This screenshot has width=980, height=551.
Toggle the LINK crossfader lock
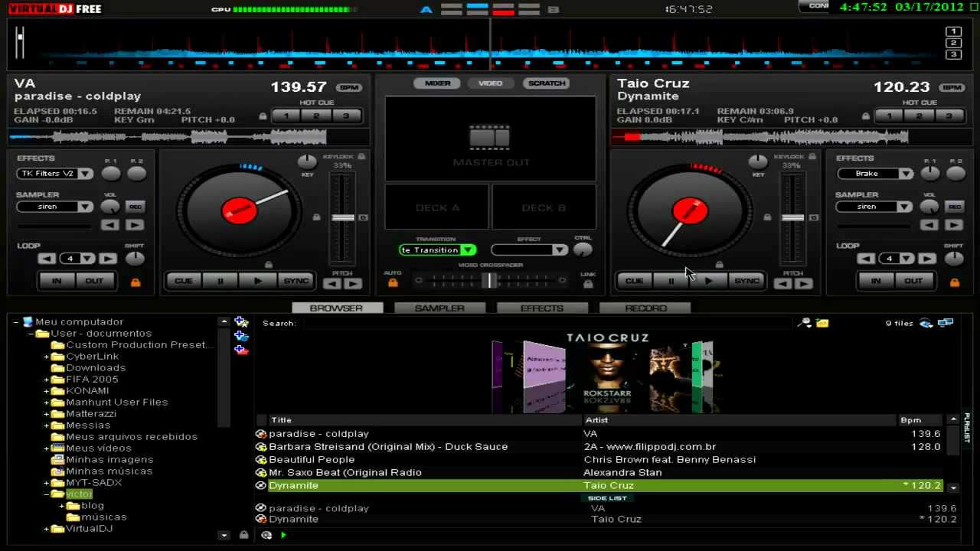pyautogui.click(x=588, y=284)
